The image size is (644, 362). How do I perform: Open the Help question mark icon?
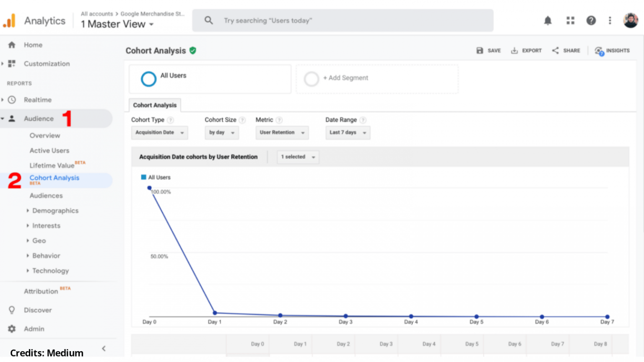591,20
